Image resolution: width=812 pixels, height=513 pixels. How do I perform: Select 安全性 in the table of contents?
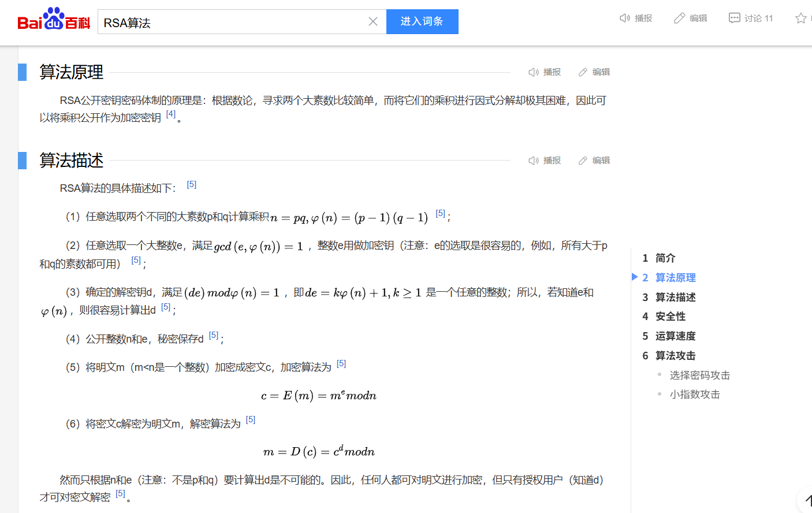671,316
